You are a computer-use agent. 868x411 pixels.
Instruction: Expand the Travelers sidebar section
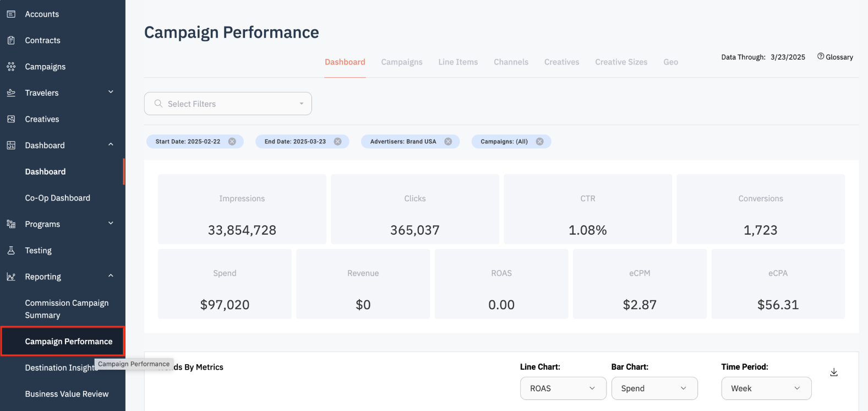pyautogui.click(x=111, y=92)
